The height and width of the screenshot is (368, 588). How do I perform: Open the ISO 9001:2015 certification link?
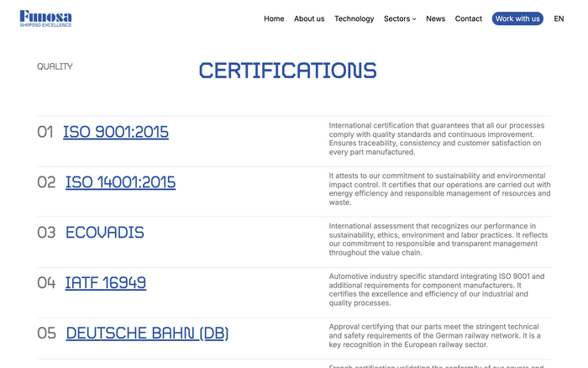tap(115, 132)
